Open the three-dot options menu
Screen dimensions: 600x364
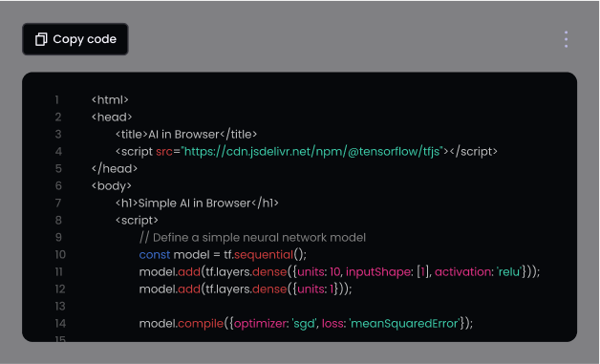click(x=566, y=39)
